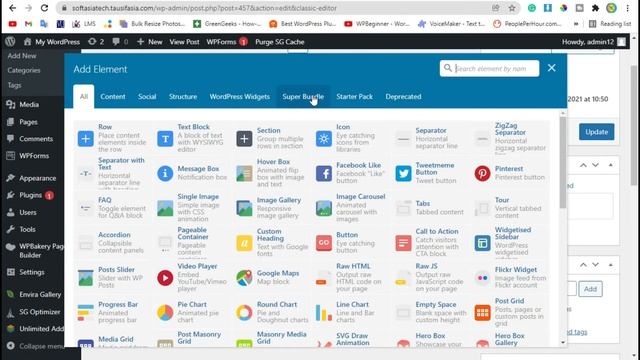Viewport: 640px width, 360px height.
Task: Switch to the Social tab
Action: pyautogui.click(x=147, y=97)
